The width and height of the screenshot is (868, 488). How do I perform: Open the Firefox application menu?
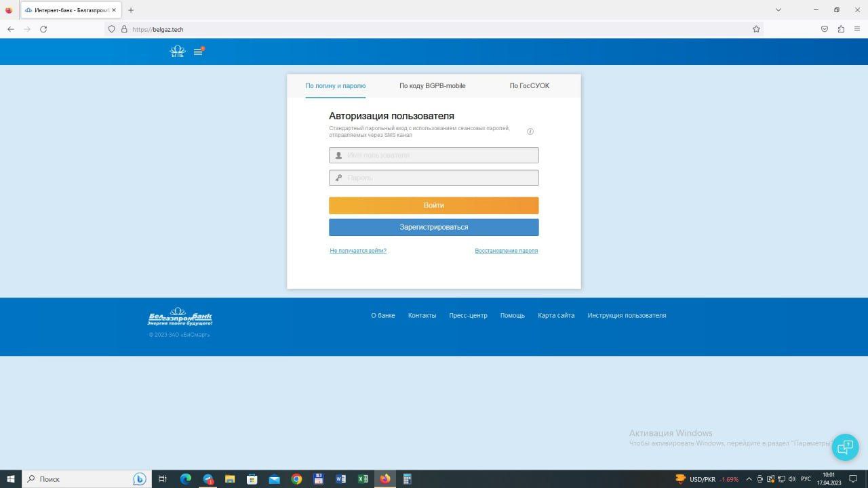click(x=858, y=29)
